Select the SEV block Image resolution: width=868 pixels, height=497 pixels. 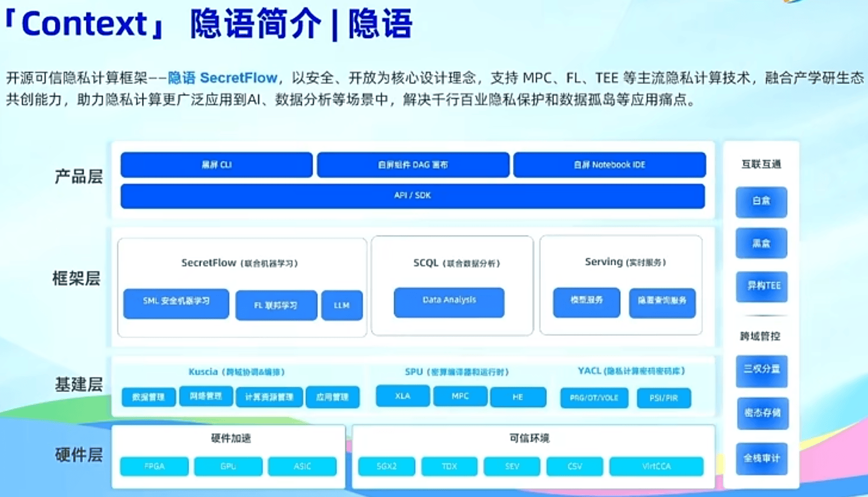pyautogui.click(x=512, y=466)
